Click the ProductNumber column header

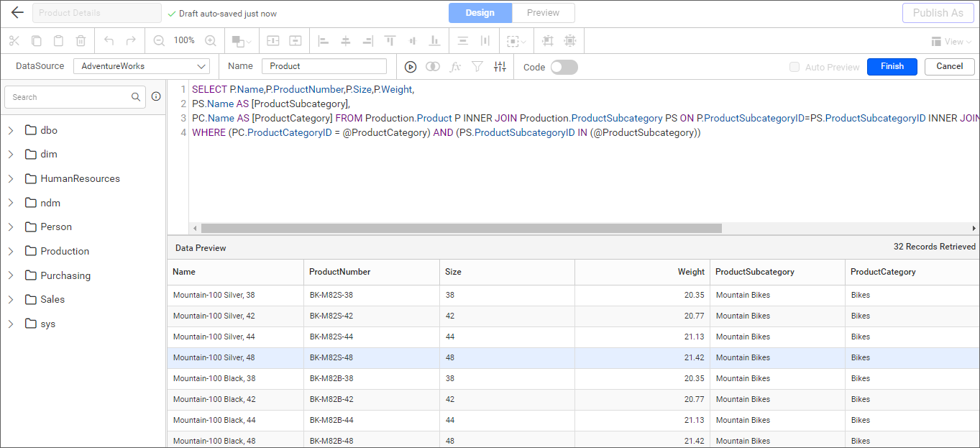pyautogui.click(x=372, y=272)
